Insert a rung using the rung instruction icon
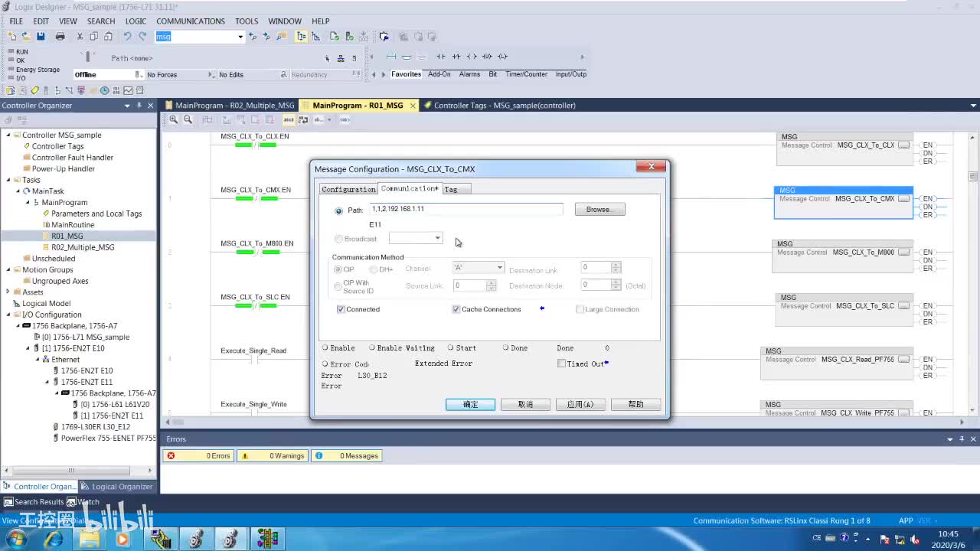 pyautogui.click(x=391, y=57)
